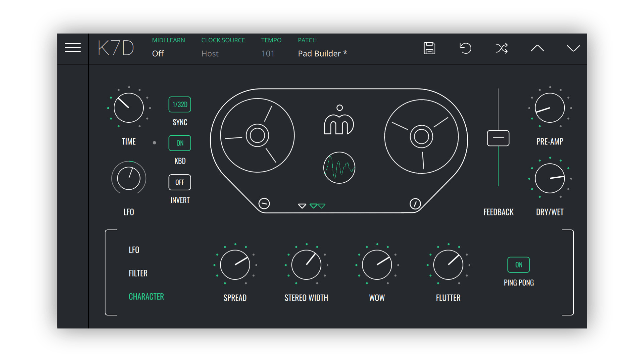
Task: Select previous patch with up chevron
Action: tap(537, 48)
